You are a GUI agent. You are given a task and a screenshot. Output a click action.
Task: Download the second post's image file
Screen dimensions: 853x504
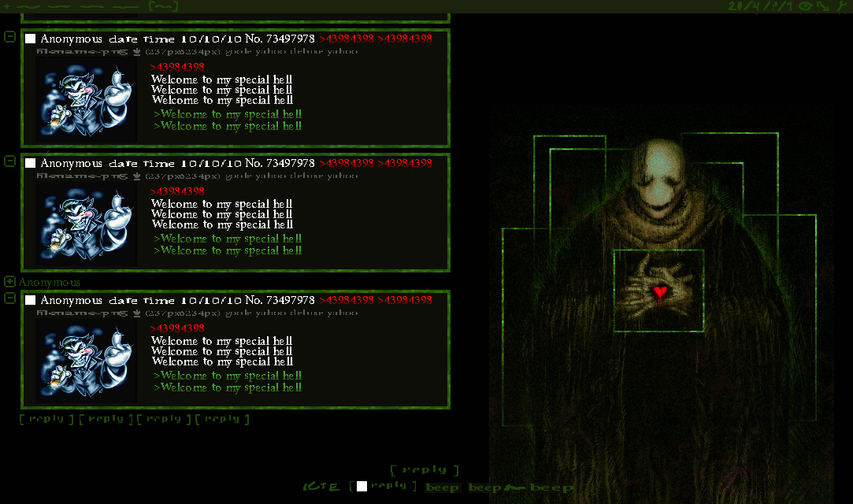coord(136,176)
